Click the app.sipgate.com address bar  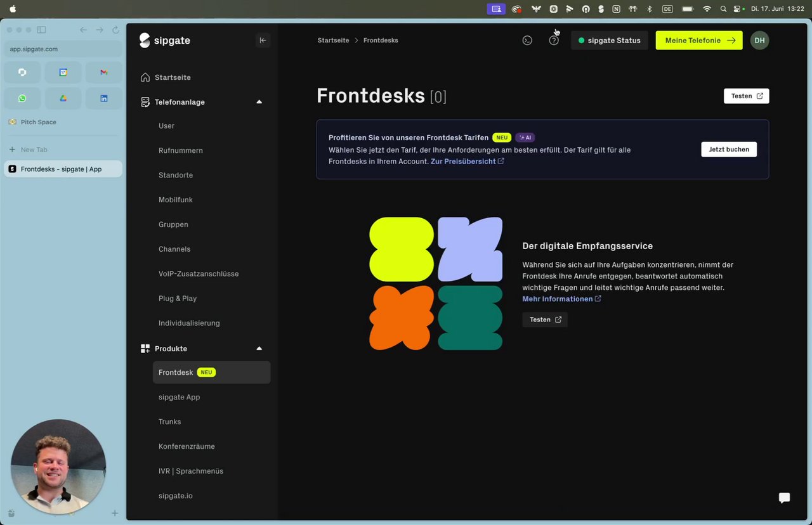tap(63, 49)
